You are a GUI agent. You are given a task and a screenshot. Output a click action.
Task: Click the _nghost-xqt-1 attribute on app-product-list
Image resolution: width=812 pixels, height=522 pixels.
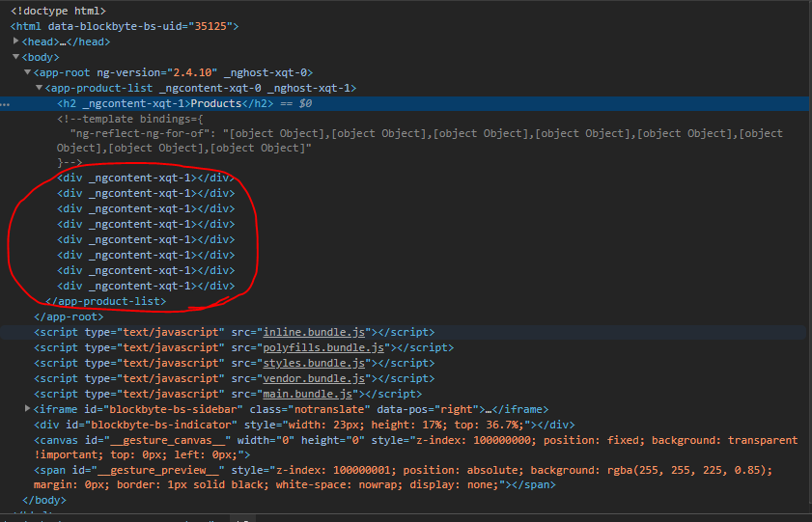point(309,88)
